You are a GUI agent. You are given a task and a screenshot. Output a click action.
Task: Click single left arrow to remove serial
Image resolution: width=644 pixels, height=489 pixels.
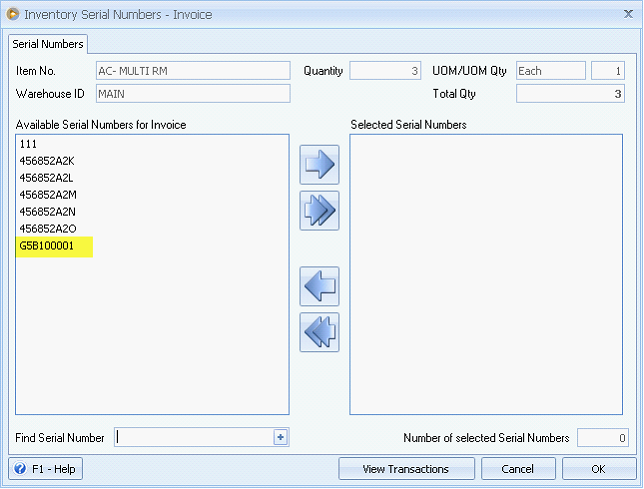coord(320,287)
